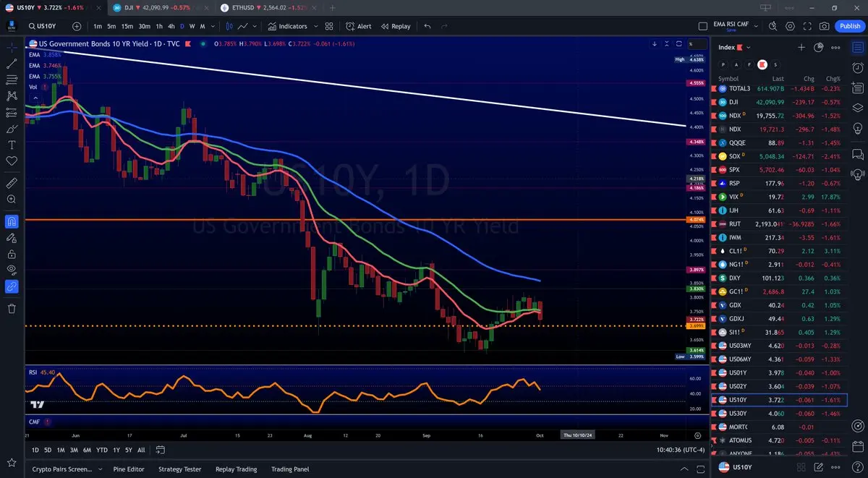Toggle magnet mode snapping
This screenshot has height=478, width=868.
tap(12, 221)
